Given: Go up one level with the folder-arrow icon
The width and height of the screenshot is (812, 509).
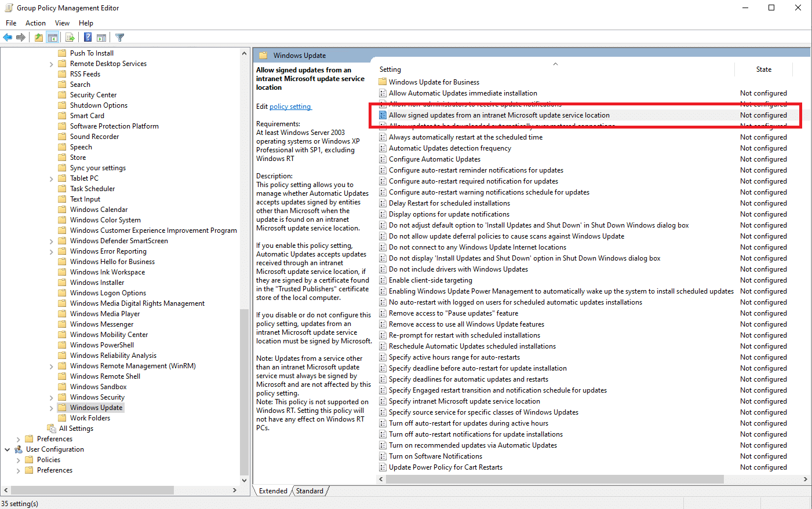Looking at the screenshot, I should tap(39, 38).
